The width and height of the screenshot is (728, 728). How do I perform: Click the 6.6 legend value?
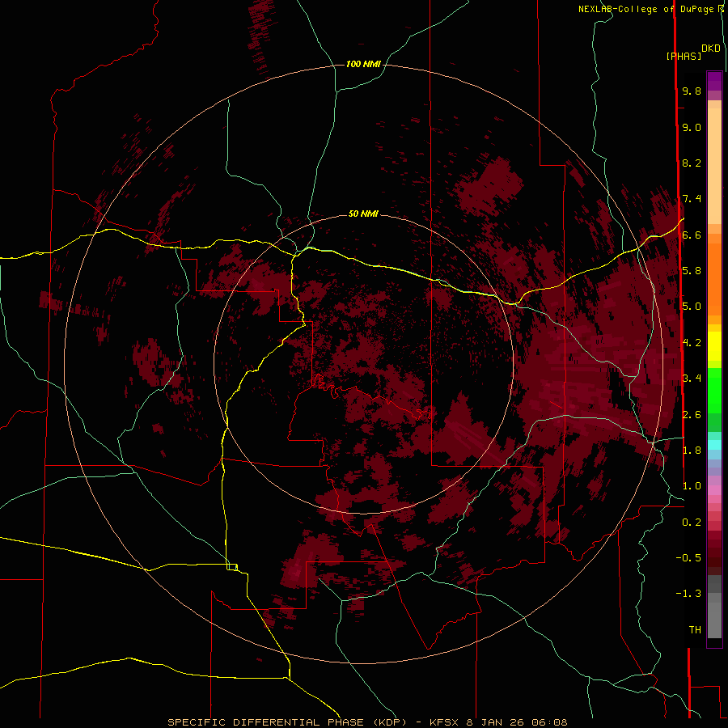692,235
